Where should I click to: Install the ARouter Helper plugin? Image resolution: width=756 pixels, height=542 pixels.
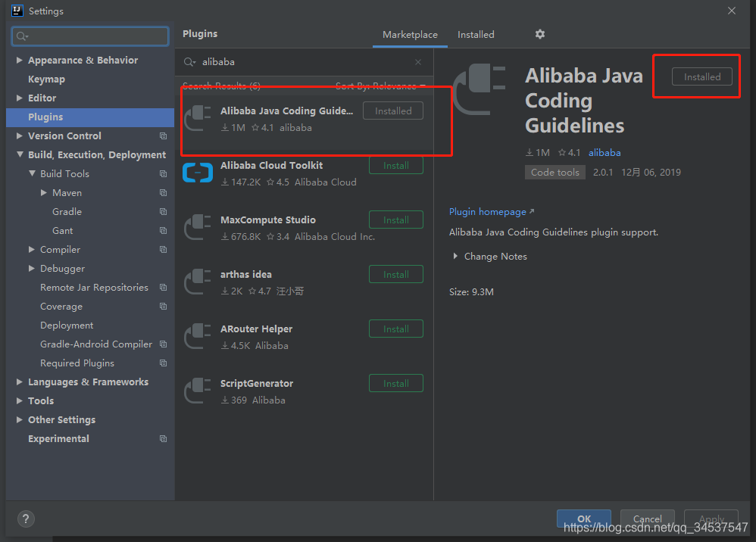point(396,329)
